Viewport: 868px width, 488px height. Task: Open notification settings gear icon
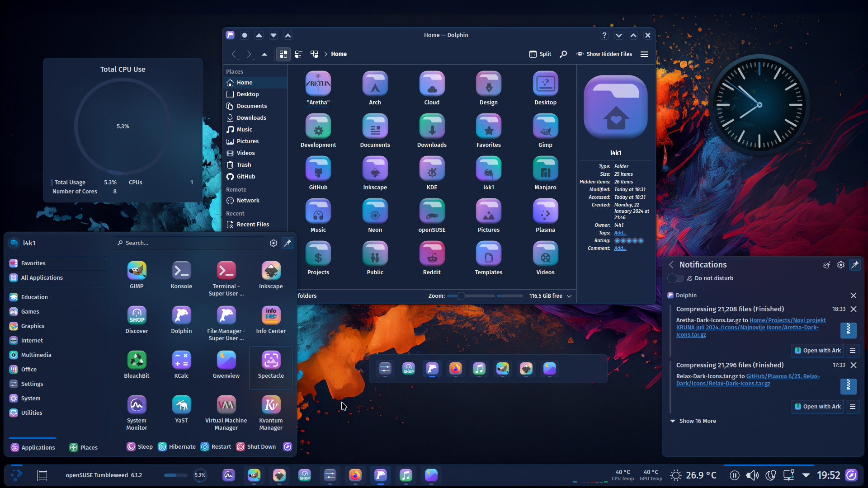[841, 265]
